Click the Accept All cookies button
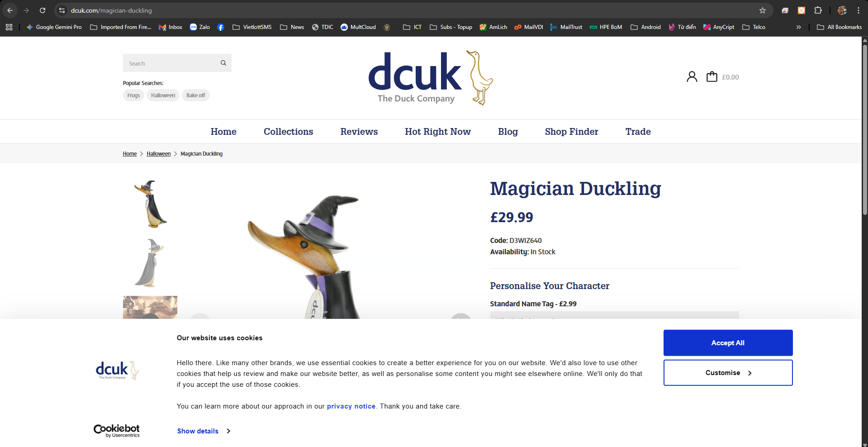The width and height of the screenshot is (868, 447). coord(728,343)
